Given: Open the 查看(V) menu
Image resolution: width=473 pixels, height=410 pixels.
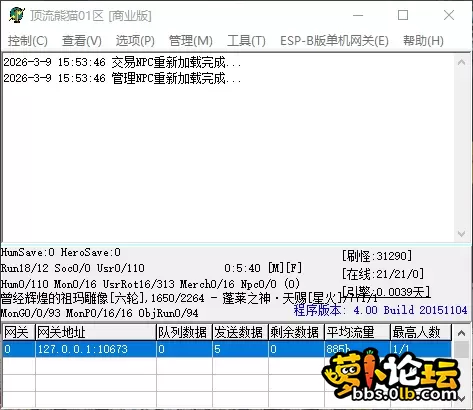Looking at the screenshot, I should (82, 41).
